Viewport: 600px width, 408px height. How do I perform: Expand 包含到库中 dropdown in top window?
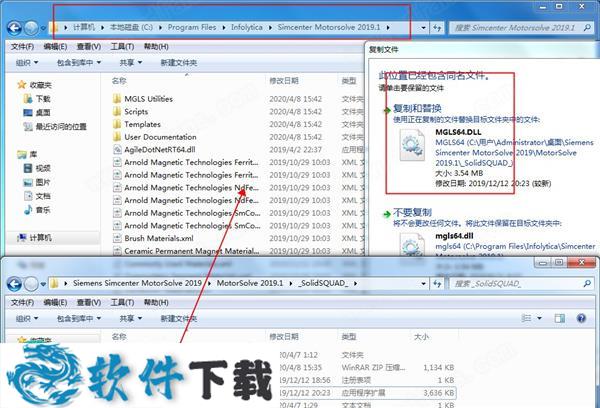79,62
